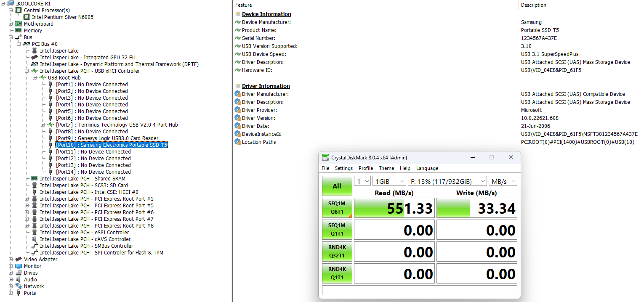Screen dimensions: 644x302
Task: Open the Help menu in CrystalDiskMark
Action: pos(405,168)
